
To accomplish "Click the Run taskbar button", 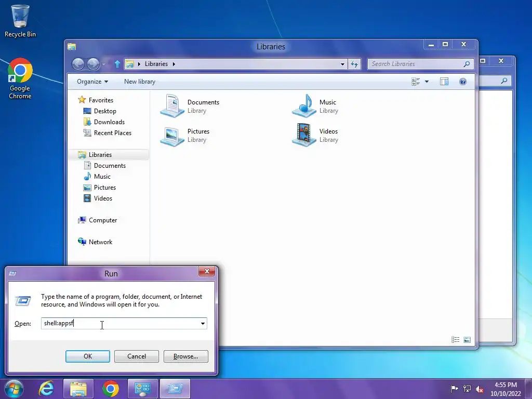I will (x=175, y=389).
